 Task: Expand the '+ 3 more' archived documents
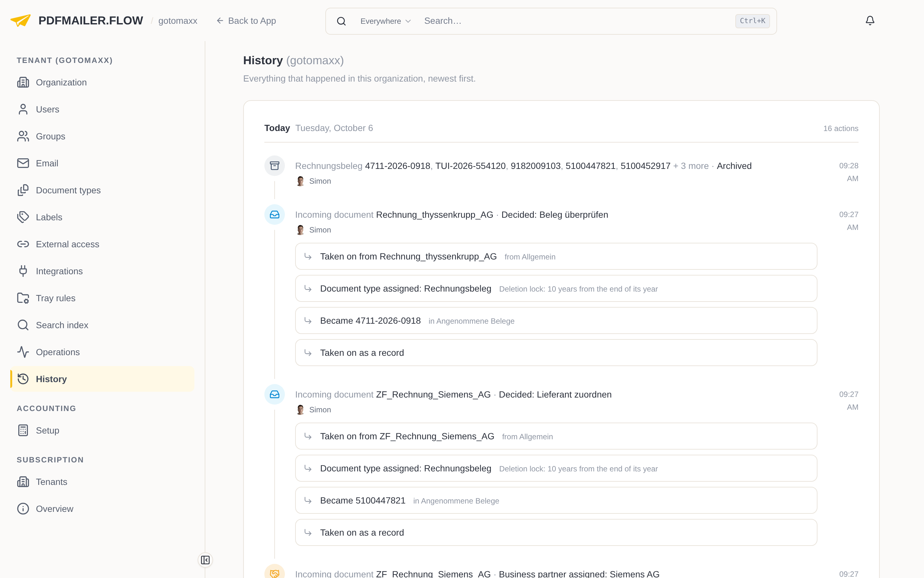pyautogui.click(x=691, y=166)
